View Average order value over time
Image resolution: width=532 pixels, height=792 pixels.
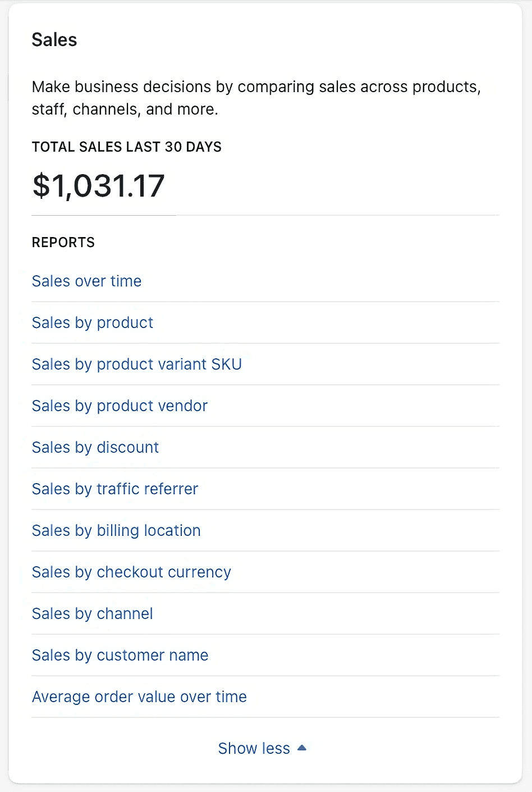pos(139,697)
